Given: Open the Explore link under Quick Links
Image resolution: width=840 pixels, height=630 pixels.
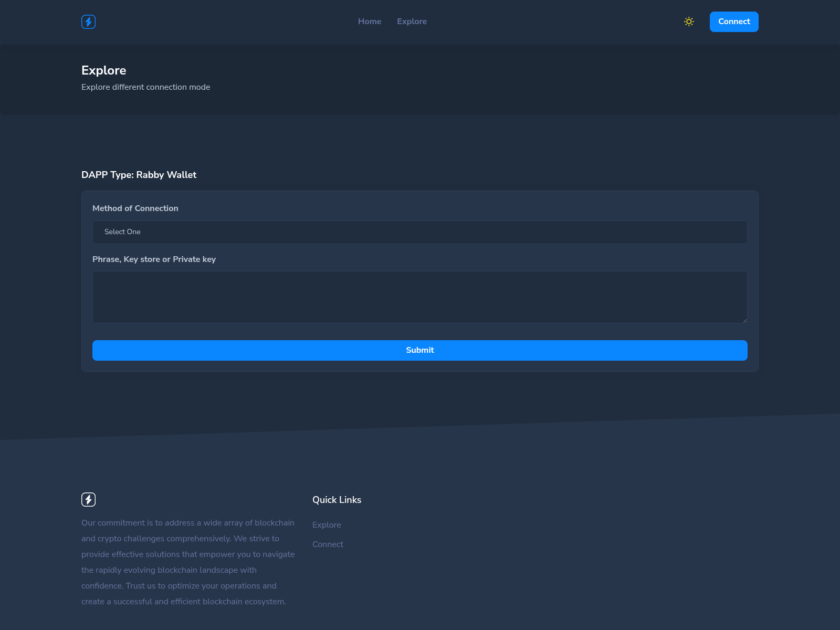Looking at the screenshot, I should (x=327, y=525).
